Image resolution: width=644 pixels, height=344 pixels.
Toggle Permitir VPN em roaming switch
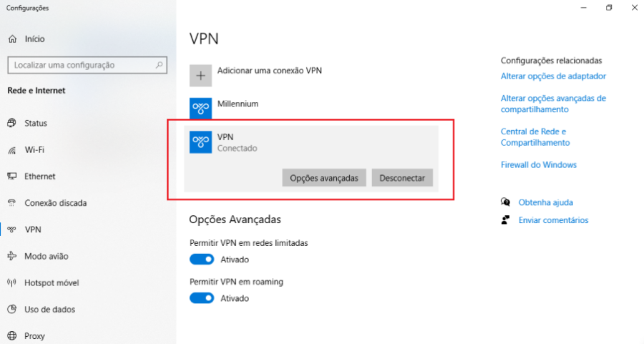[x=202, y=298]
